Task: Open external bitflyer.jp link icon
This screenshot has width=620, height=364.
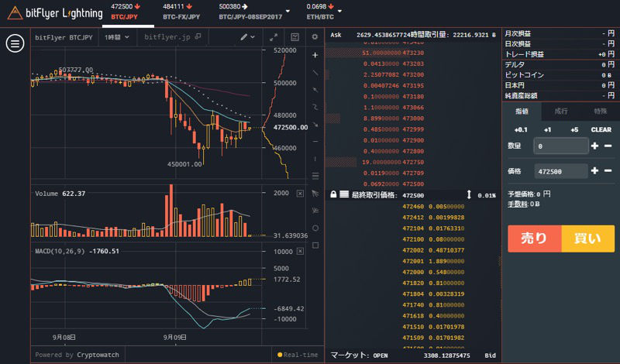Action: coord(198,36)
